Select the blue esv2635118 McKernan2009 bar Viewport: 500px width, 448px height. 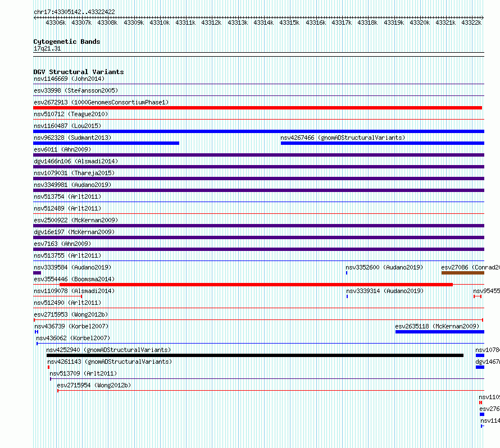coord(440,332)
